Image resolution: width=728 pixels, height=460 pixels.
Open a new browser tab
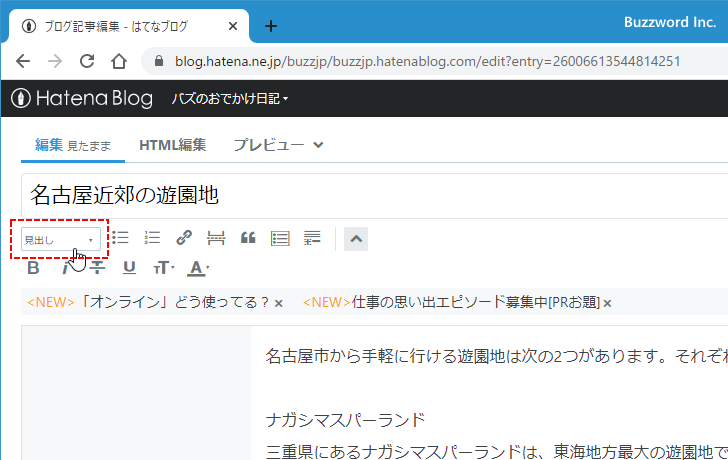point(271,26)
